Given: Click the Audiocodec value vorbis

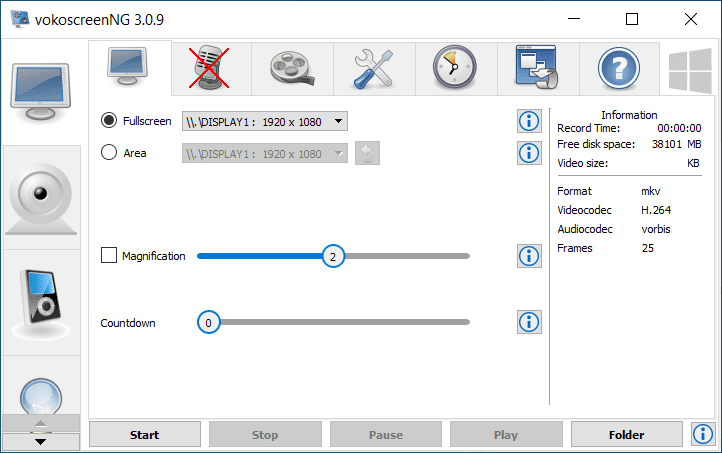Looking at the screenshot, I should [656, 229].
